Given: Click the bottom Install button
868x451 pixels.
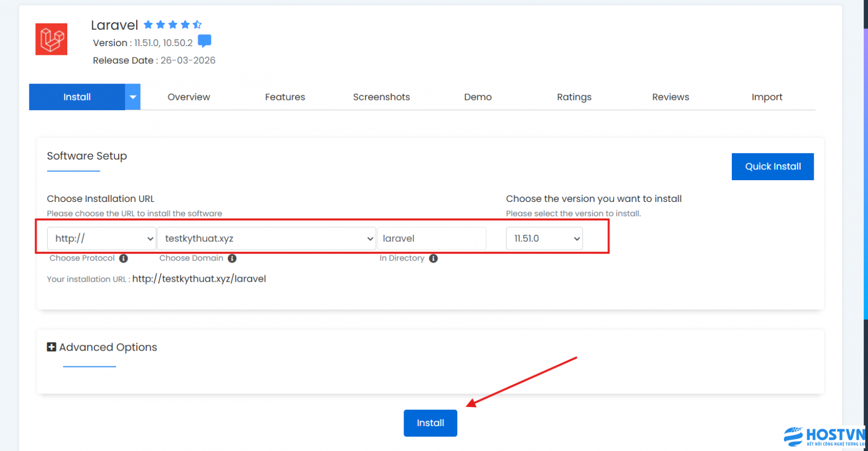Looking at the screenshot, I should (430, 423).
